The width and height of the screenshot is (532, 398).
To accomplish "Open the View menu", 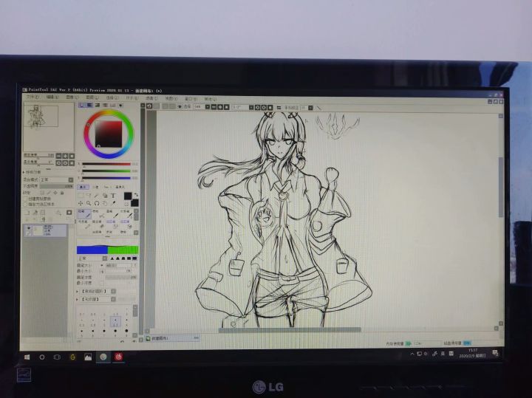I will click(x=171, y=98).
